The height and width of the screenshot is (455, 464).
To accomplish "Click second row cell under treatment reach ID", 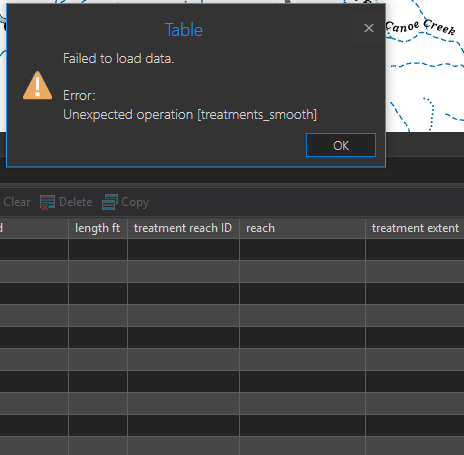I will (x=183, y=271).
